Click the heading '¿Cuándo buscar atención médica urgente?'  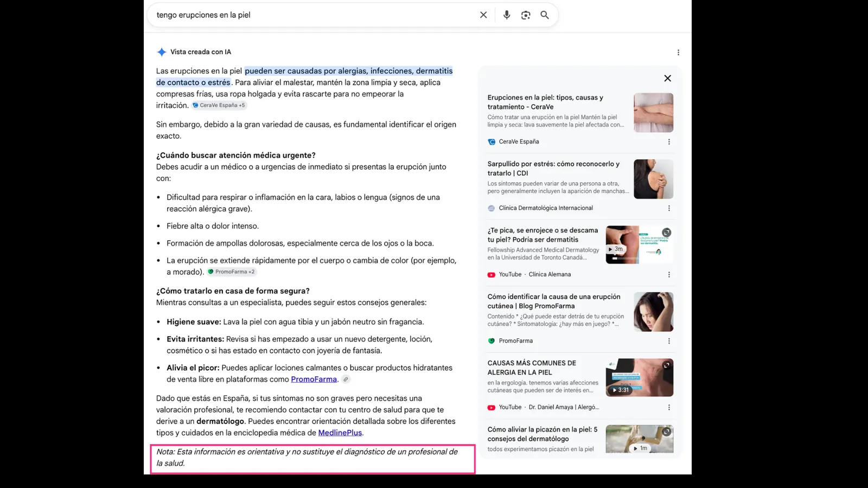[236, 156]
